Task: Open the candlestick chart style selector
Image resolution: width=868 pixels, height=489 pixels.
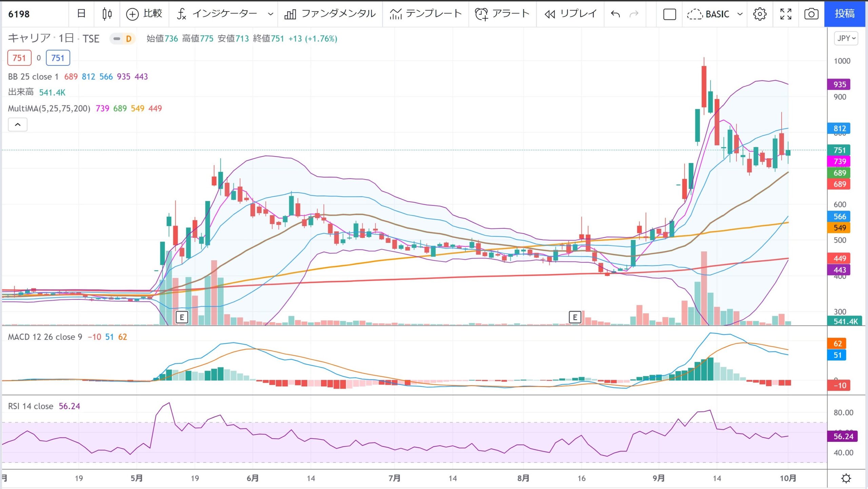Action: pyautogui.click(x=107, y=14)
